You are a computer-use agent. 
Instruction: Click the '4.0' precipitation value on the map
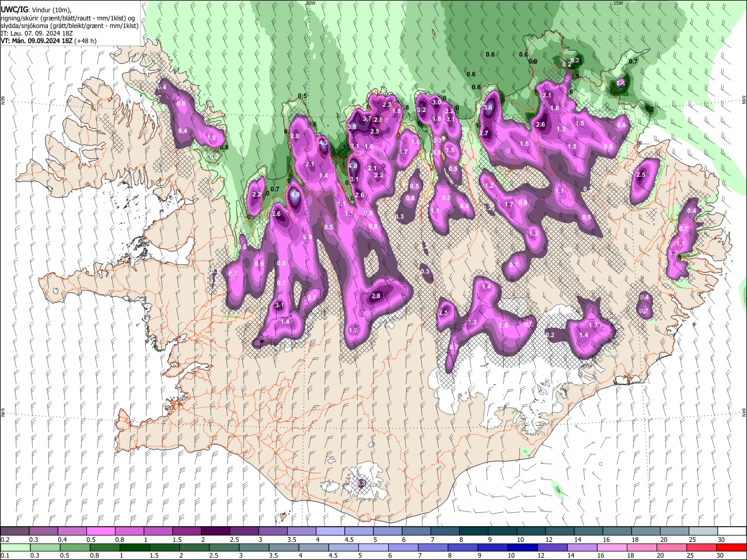point(353,166)
